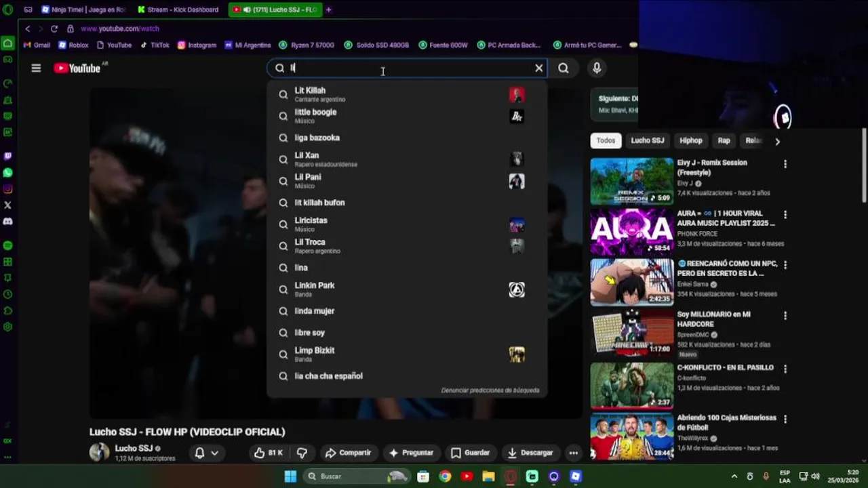Viewport: 868px width, 488px height.
Task: Open the Roblox bookmark
Action: 73,45
